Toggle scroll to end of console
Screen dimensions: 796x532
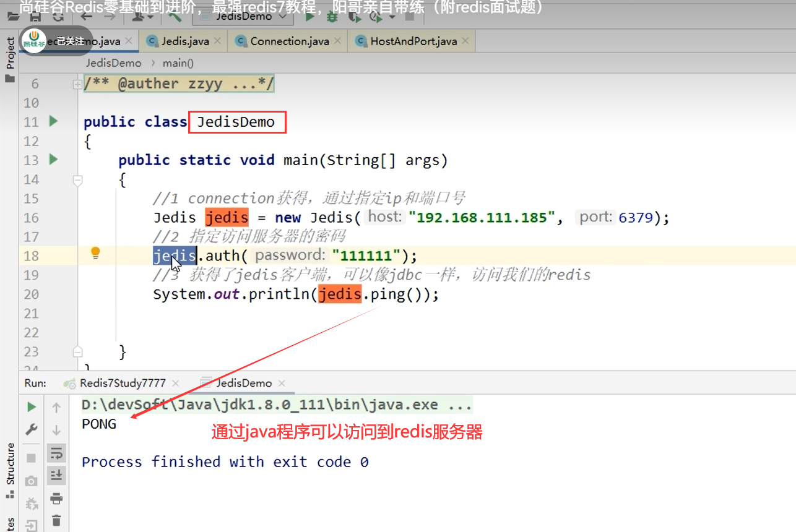click(x=56, y=474)
